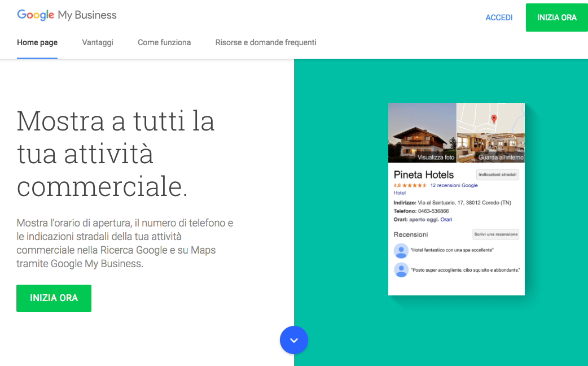Click the red map pin marker
This screenshot has width=588, height=366.
coord(494,119)
